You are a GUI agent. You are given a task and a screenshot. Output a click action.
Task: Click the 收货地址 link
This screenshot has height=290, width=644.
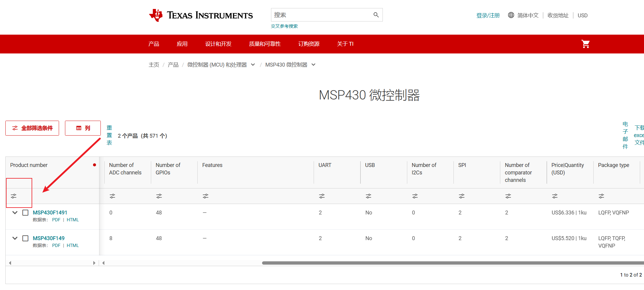(558, 15)
